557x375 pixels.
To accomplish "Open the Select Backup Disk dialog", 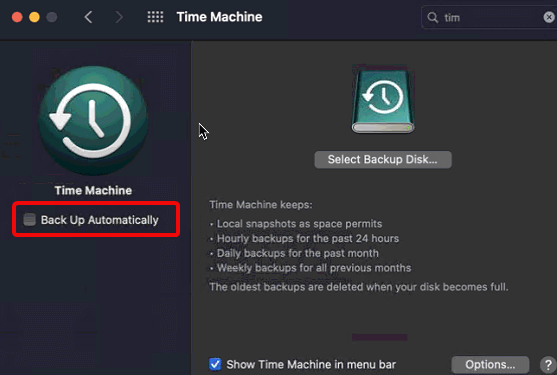I will click(383, 160).
